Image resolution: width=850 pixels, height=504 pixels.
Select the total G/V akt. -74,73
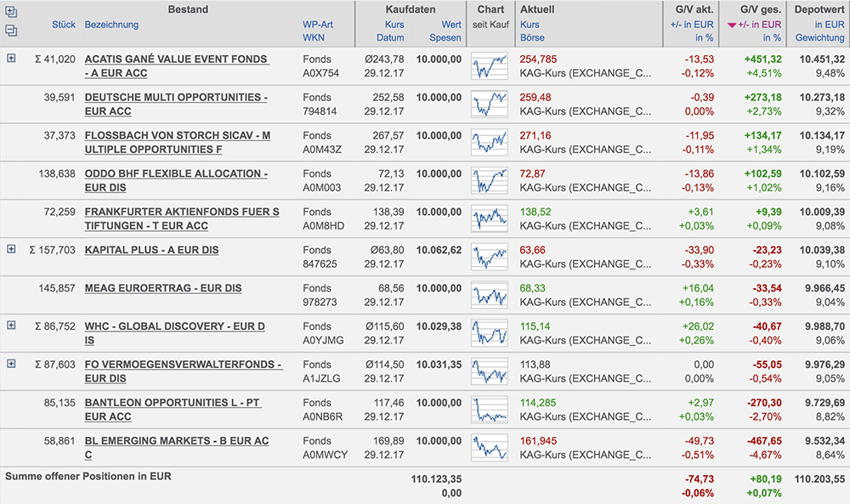700,479
